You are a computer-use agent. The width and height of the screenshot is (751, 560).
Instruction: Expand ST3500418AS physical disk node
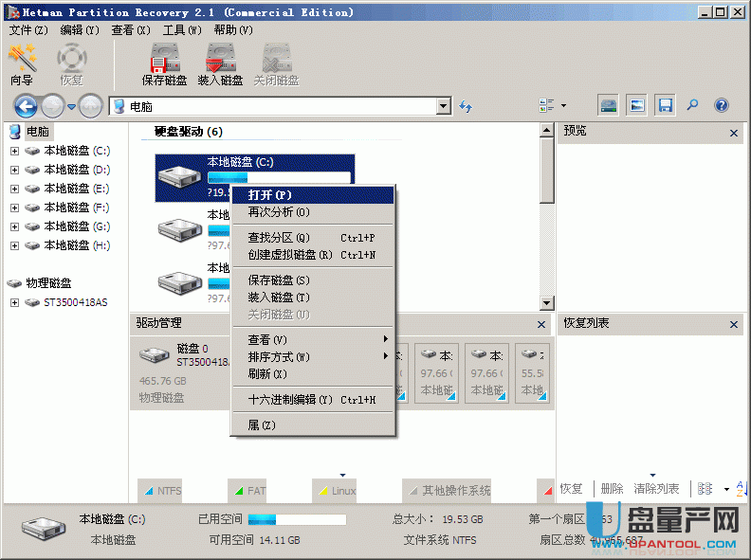(15, 302)
